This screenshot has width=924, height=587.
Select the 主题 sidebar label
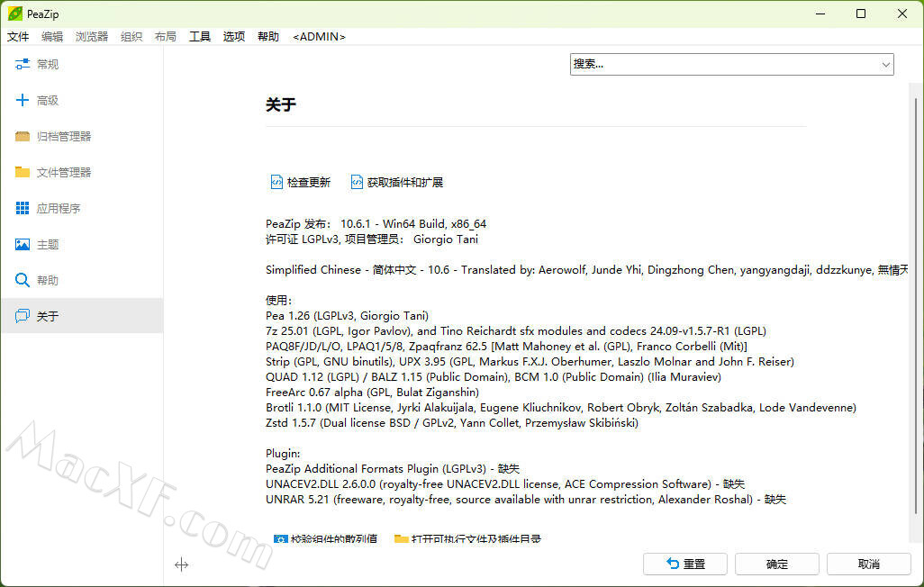(48, 244)
